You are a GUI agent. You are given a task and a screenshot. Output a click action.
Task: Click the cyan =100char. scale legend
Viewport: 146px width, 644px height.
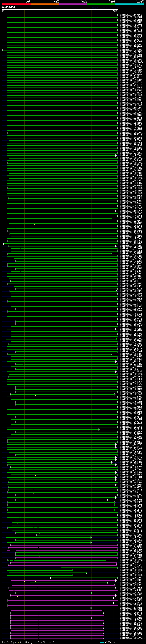click(x=108, y=642)
